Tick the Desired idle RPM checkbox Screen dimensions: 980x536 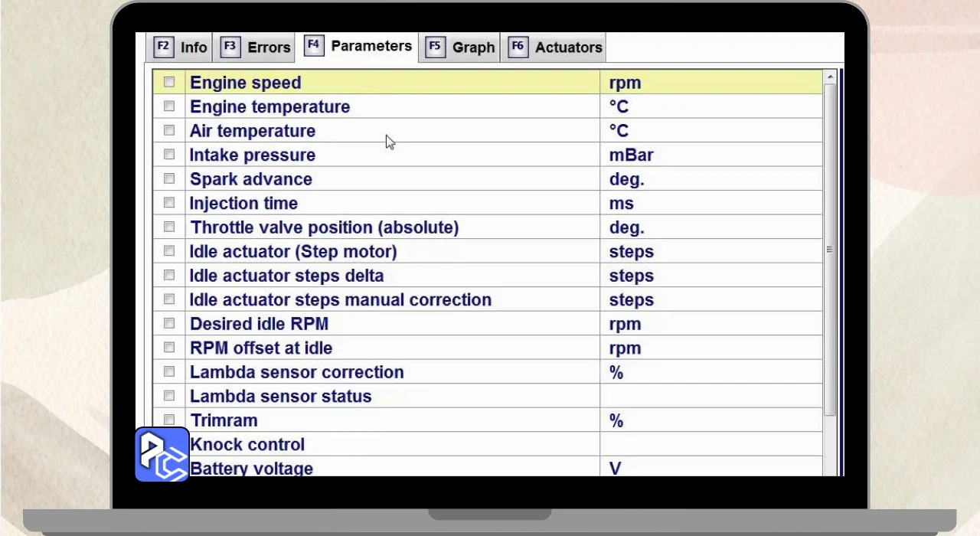(x=169, y=323)
